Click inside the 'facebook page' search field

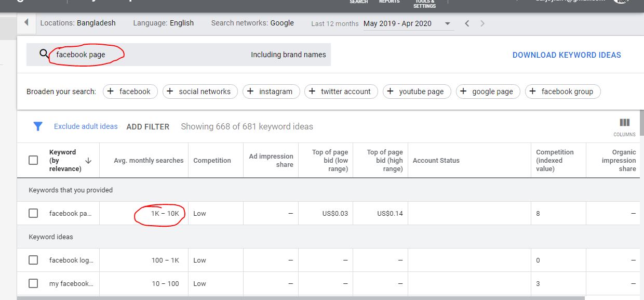(x=179, y=55)
